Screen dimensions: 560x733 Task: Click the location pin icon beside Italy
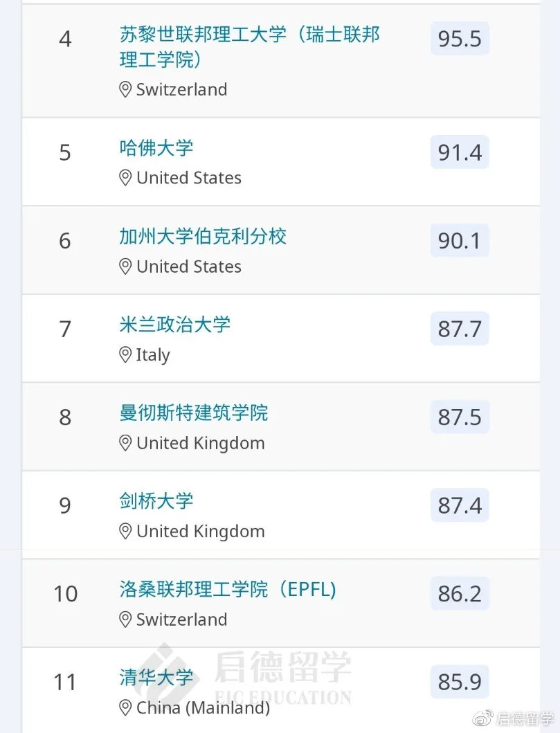coord(125,355)
